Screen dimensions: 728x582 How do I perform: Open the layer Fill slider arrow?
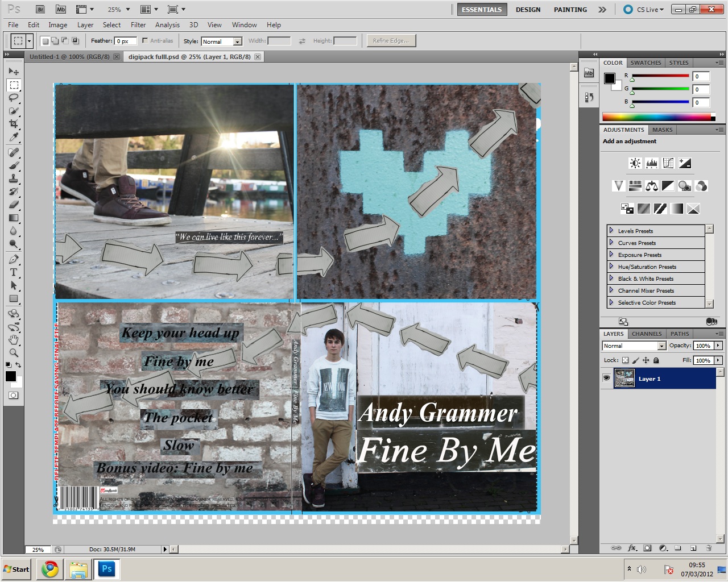click(x=718, y=360)
